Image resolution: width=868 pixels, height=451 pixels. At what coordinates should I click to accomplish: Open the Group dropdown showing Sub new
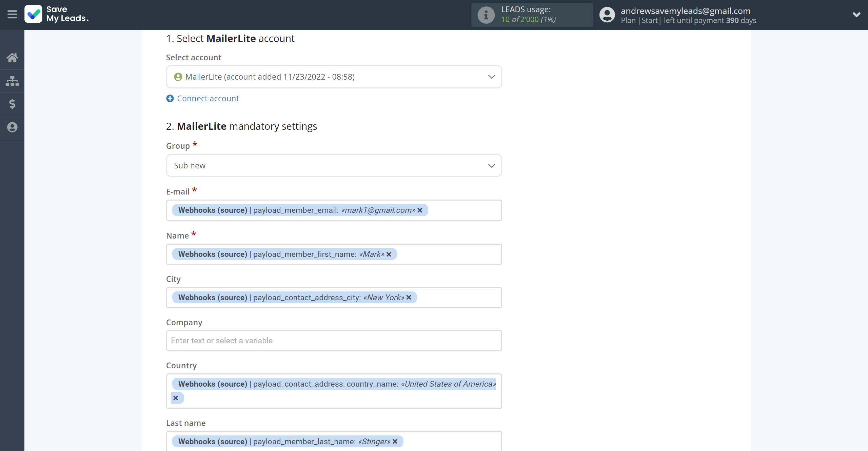click(334, 166)
